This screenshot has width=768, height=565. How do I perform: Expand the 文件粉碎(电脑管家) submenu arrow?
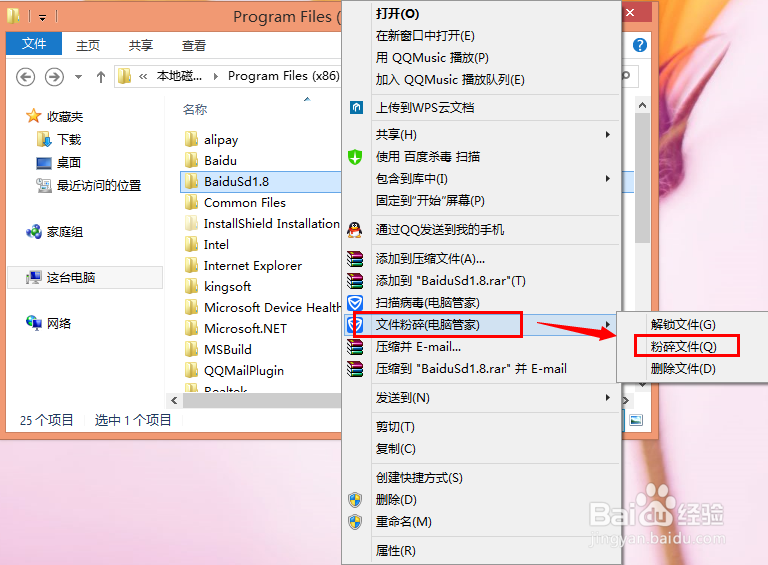point(607,325)
